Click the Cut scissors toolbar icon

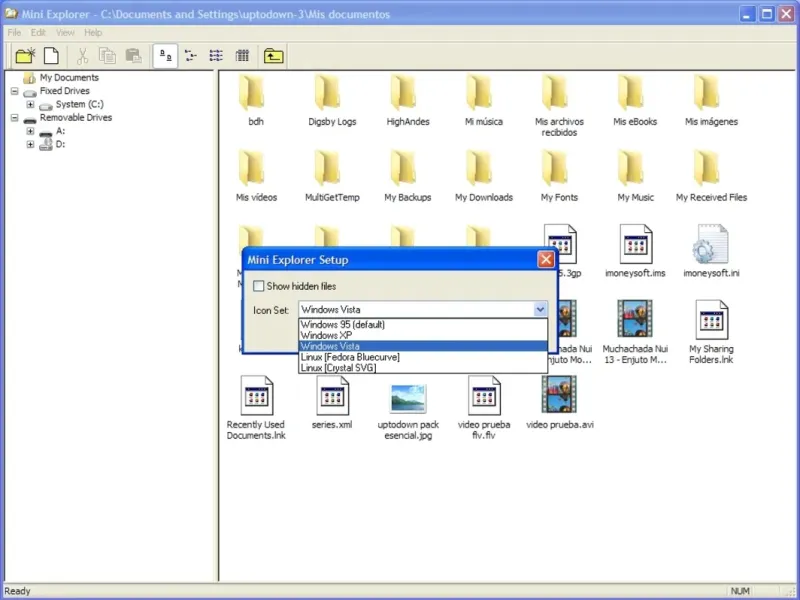83,56
